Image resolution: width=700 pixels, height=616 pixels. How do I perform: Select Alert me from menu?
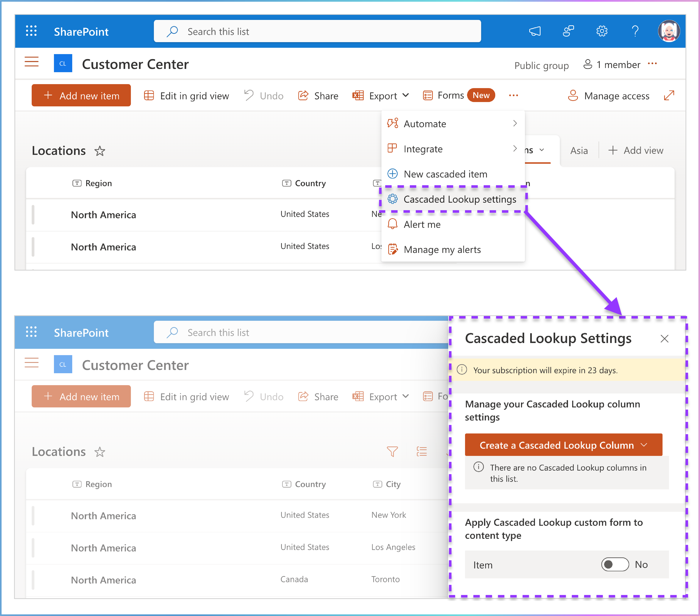point(453,224)
